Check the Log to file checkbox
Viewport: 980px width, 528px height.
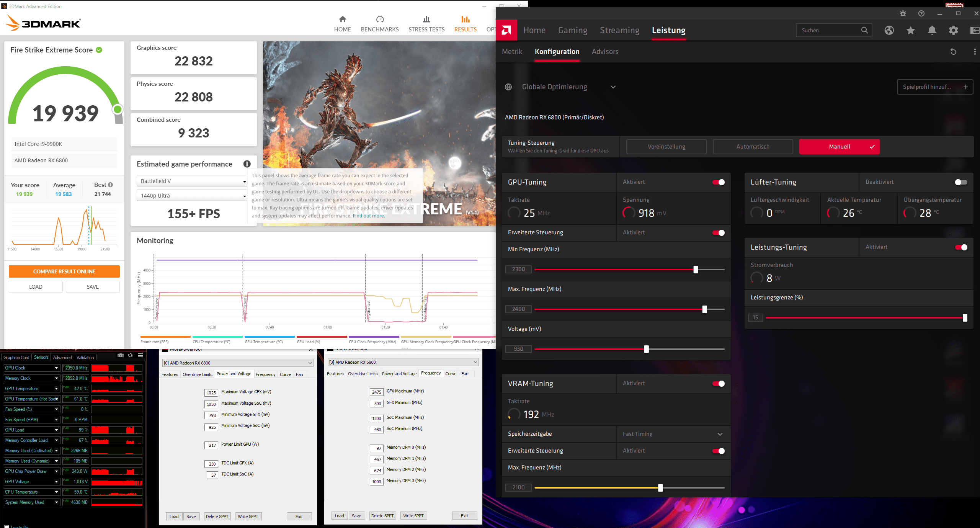7,526
